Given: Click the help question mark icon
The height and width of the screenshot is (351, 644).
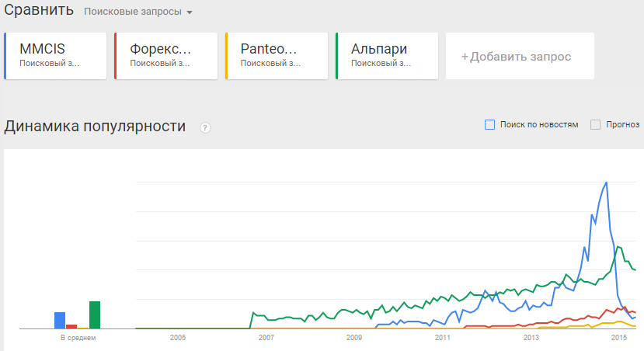Looking at the screenshot, I should 205,127.
